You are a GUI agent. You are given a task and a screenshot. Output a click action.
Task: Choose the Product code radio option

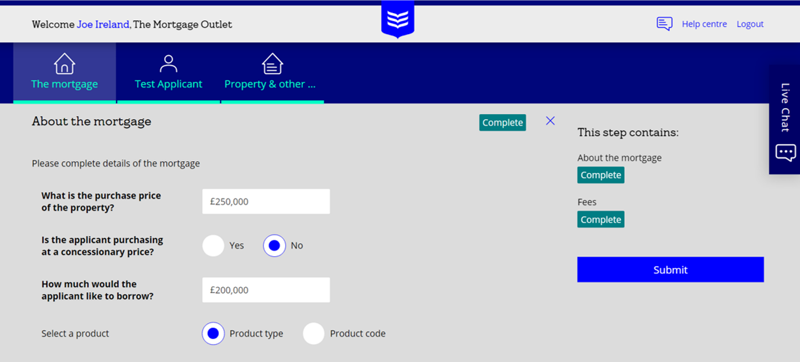pyautogui.click(x=314, y=333)
